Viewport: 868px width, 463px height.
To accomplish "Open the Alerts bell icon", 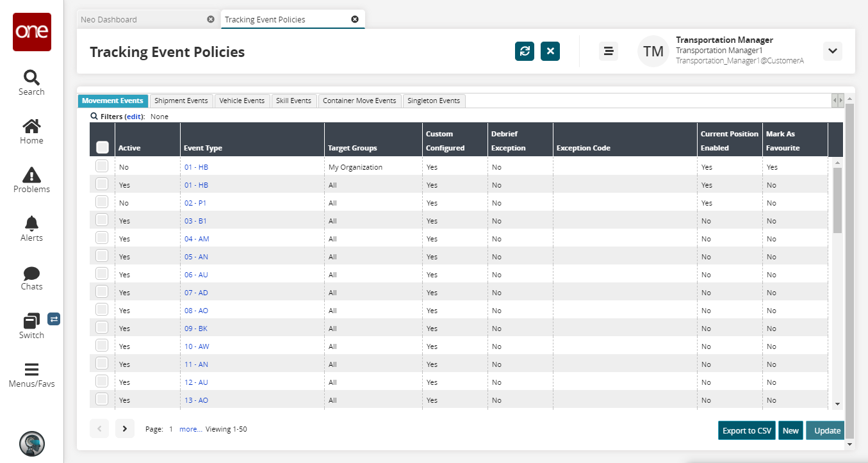I will click(31, 223).
